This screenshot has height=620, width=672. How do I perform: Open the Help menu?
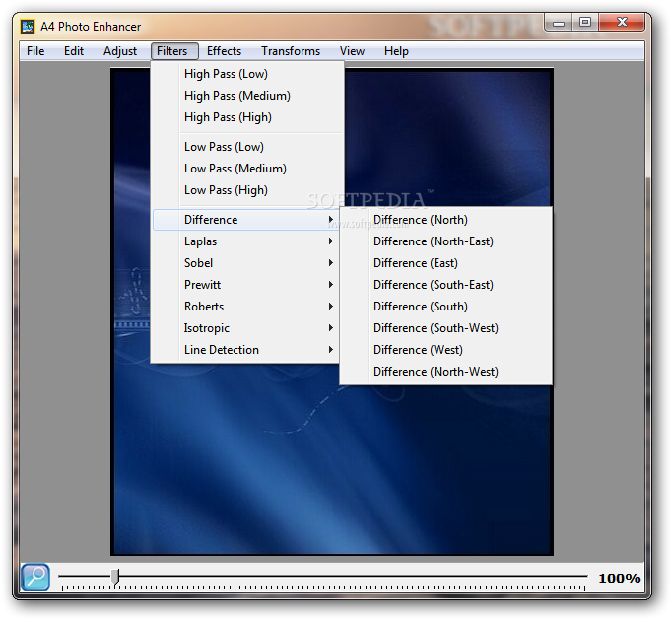(x=396, y=51)
